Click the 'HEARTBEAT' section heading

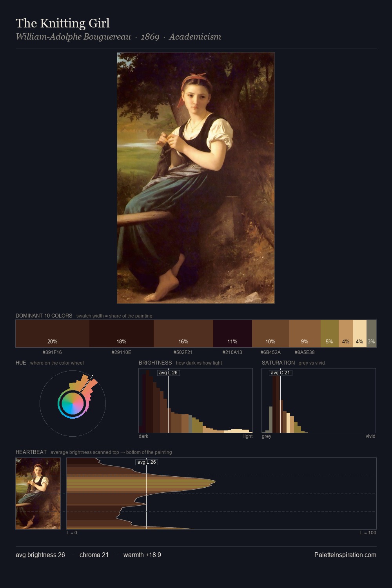[31, 452]
